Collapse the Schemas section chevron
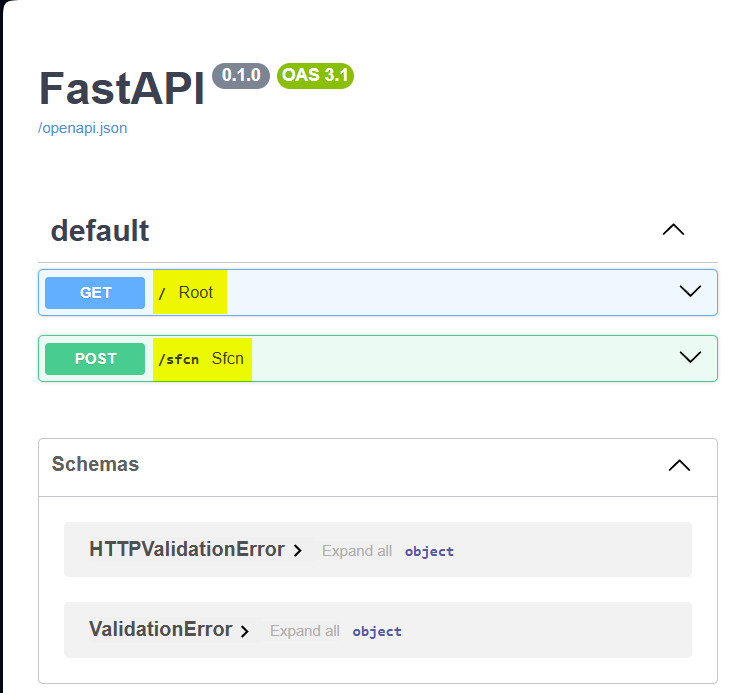The width and height of the screenshot is (729, 693). point(679,465)
